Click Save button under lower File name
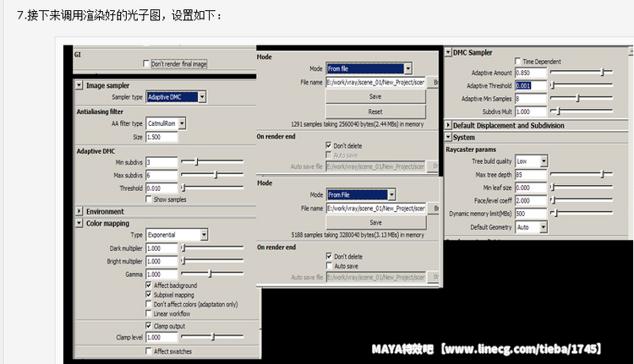Image resolution: width=634 pixels, height=364 pixels. point(375,223)
